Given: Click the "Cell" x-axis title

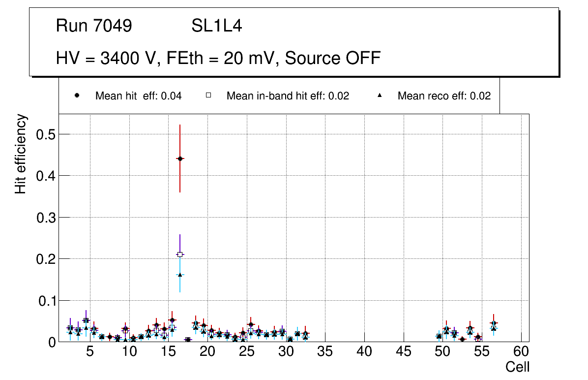Looking at the screenshot, I should 518,367.
